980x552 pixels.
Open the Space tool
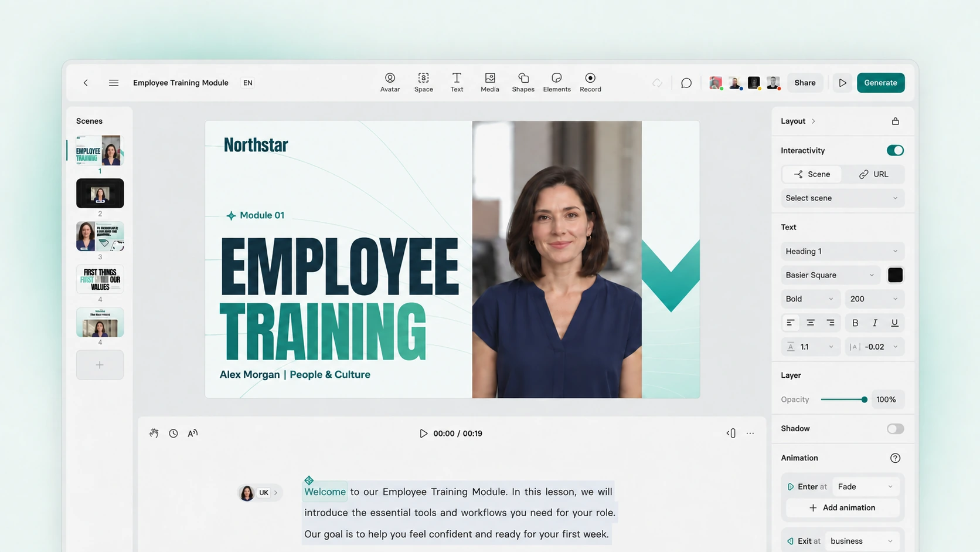point(424,82)
